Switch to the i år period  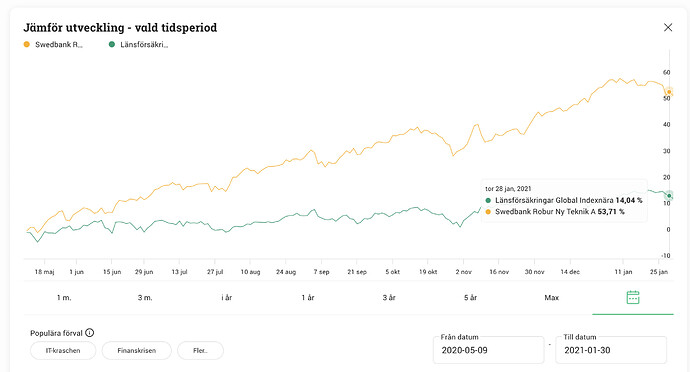pyautogui.click(x=226, y=298)
